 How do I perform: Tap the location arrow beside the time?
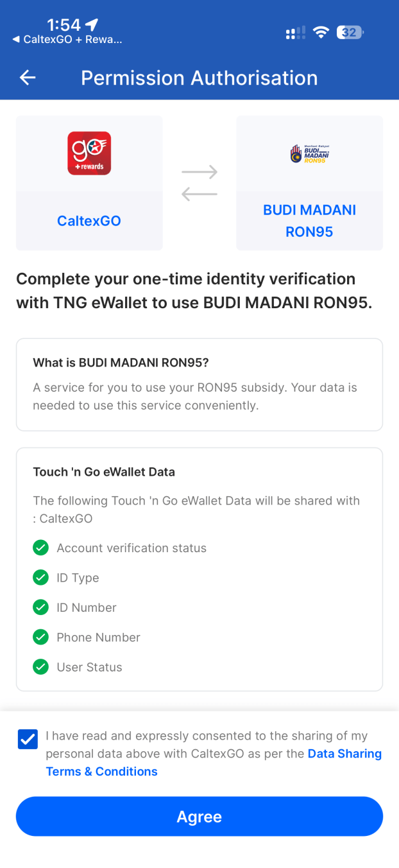[x=92, y=24]
